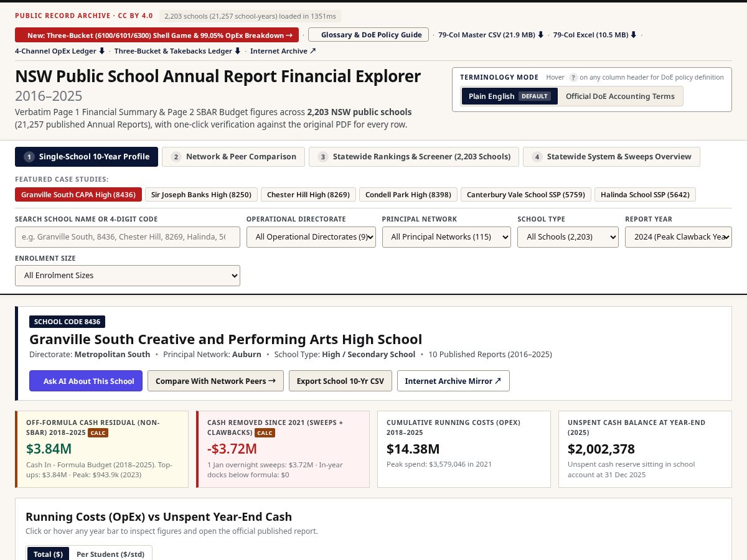The image size is (747, 560).
Task: Click the Unspent Cash Balance $2,002,378 card
Action: point(645,449)
